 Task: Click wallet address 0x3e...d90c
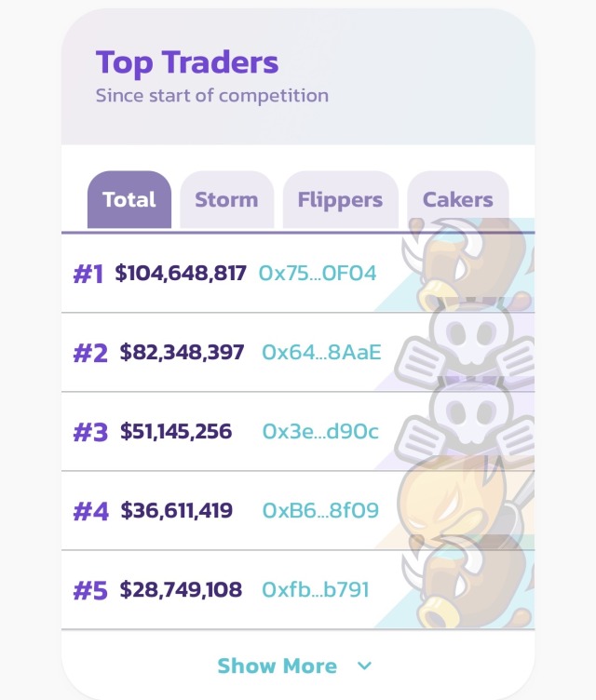point(320,432)
